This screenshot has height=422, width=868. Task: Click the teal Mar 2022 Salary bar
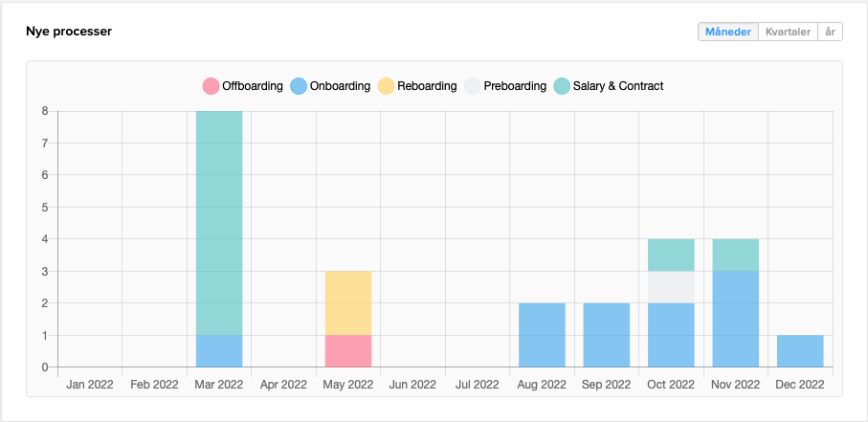219,222
